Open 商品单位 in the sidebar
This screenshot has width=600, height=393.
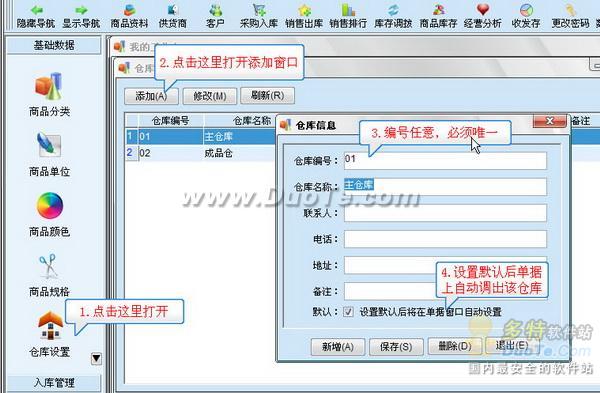(x=49, y=155)
